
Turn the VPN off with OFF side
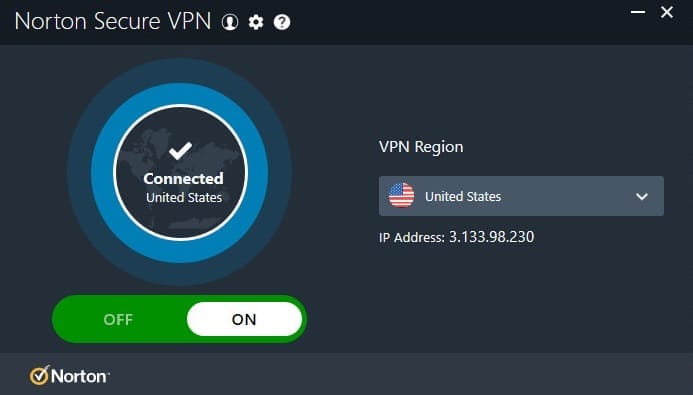pyautogui.click(x=118, y=319)
